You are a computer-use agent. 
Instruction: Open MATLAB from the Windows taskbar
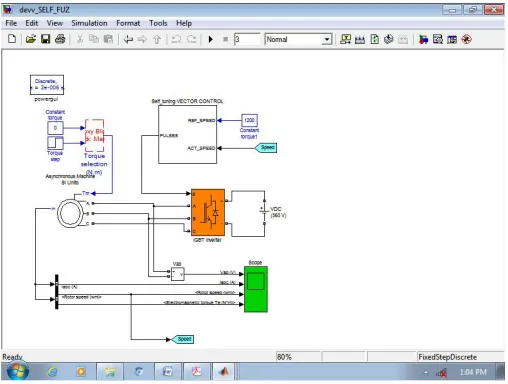tap(224, 371)
